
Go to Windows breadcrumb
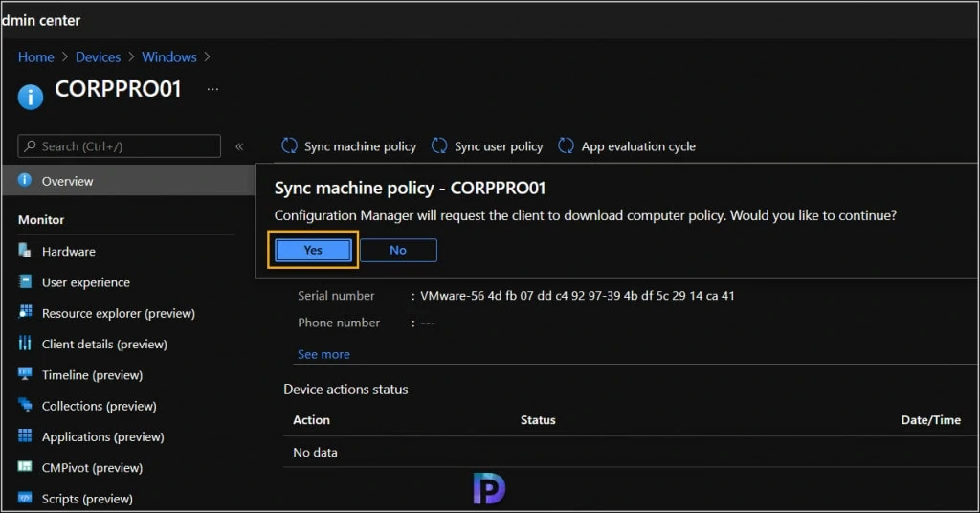coord(169,56)
